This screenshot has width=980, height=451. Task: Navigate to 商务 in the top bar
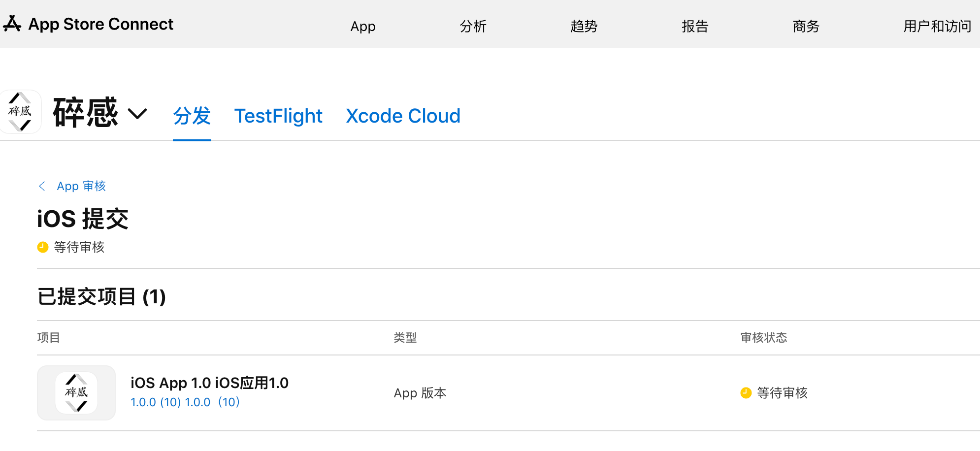[806, 26]
